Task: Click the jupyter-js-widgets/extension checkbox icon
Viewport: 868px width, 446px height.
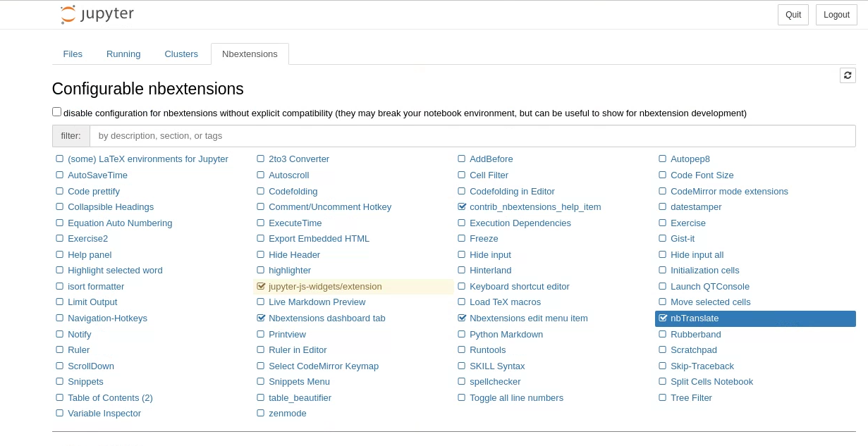Action: (x=261, y=287)
